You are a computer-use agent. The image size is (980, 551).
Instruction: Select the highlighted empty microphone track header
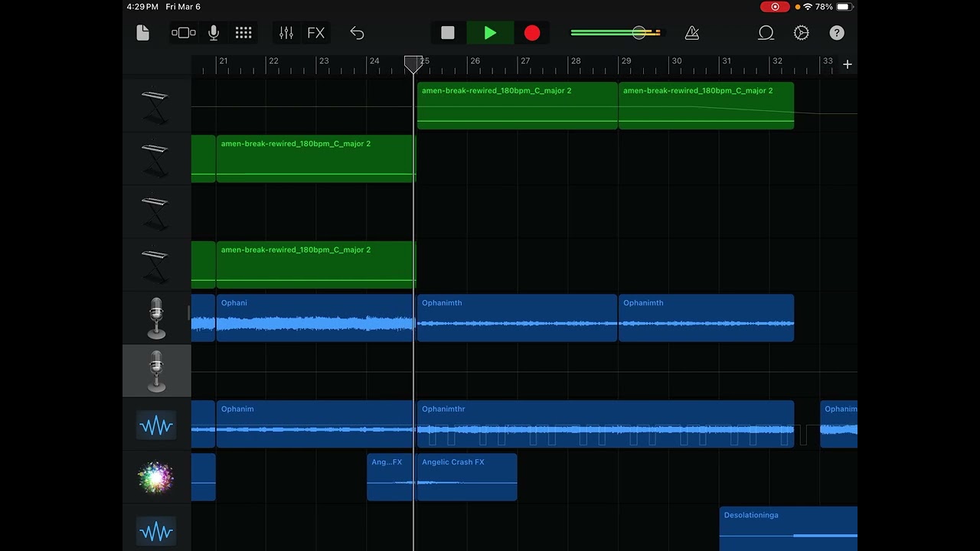(156, 371)
